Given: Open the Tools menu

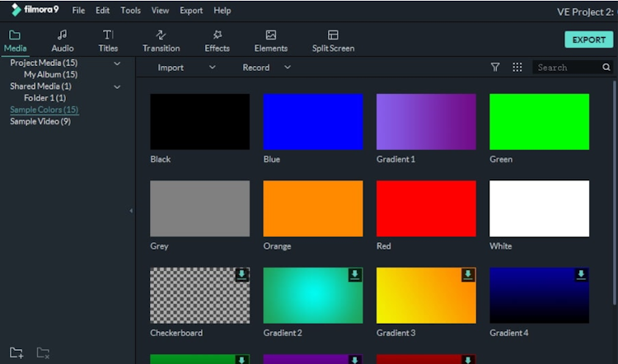Looking at the screenshot, I should click(130, 11).
